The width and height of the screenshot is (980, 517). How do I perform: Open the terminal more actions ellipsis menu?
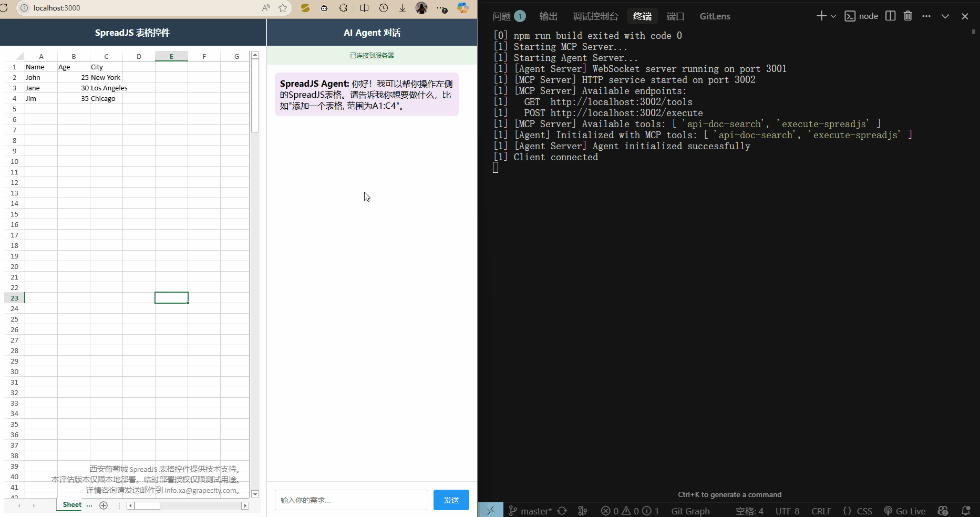click(926, 16)
